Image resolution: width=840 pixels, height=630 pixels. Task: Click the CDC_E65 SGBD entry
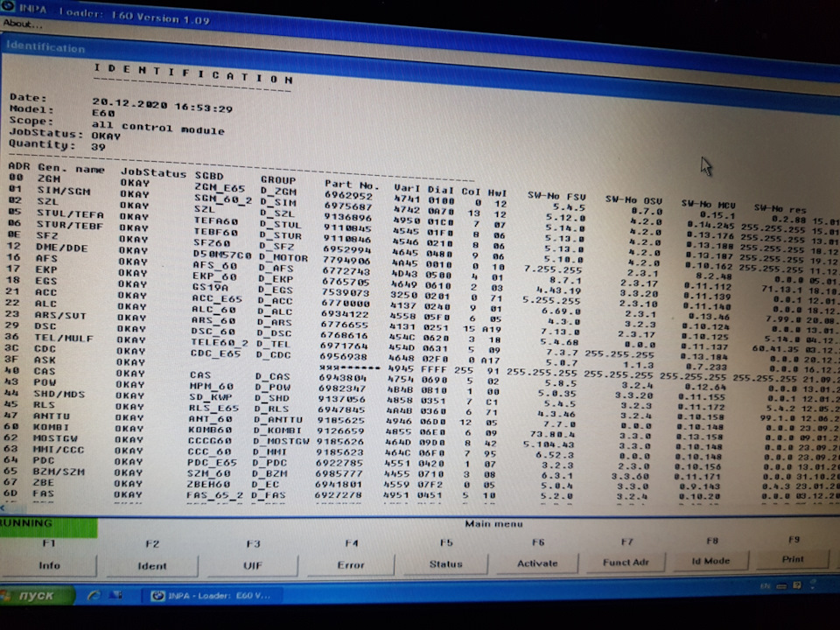[218, 353]
